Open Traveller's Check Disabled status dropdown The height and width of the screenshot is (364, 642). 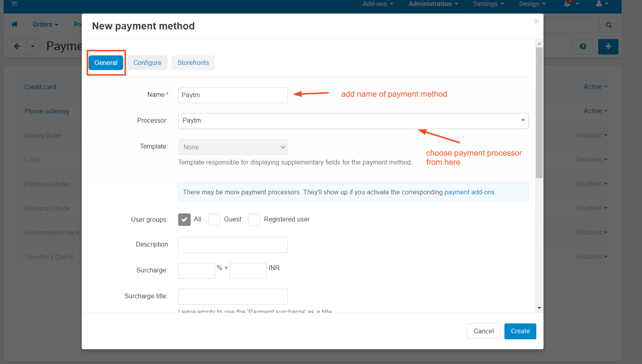pos(592,256)
